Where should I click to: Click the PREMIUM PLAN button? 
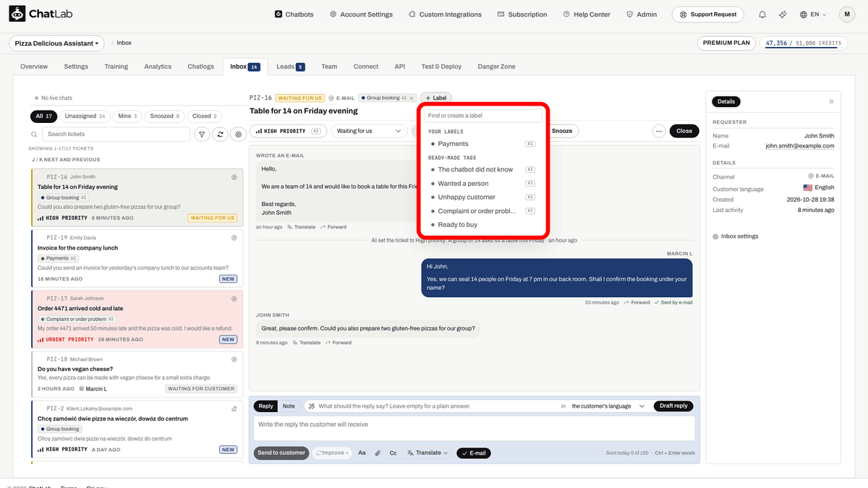[x=727, y=43]
